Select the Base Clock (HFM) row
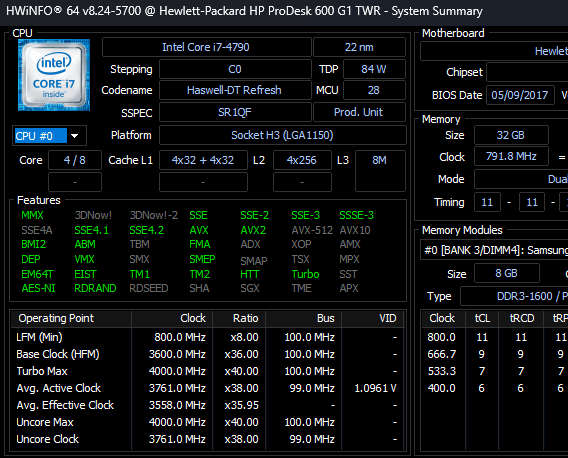568x458 pixels. 207,354
